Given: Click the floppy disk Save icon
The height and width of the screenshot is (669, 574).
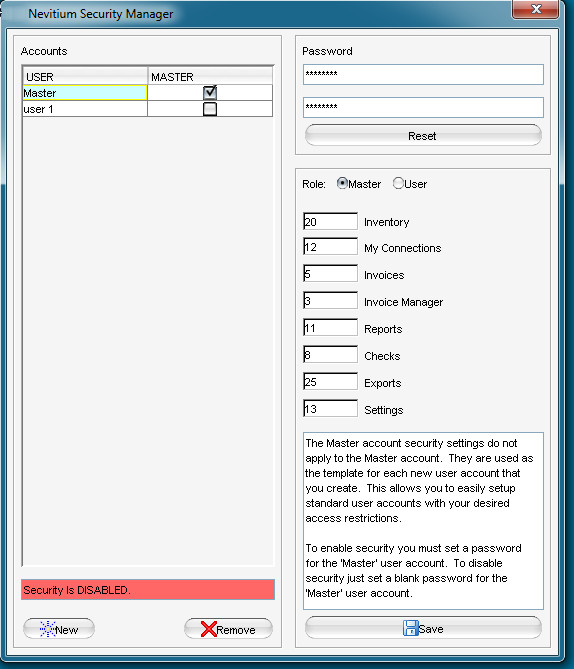Looking at the screenshot, I should click(x=410, y=628).
